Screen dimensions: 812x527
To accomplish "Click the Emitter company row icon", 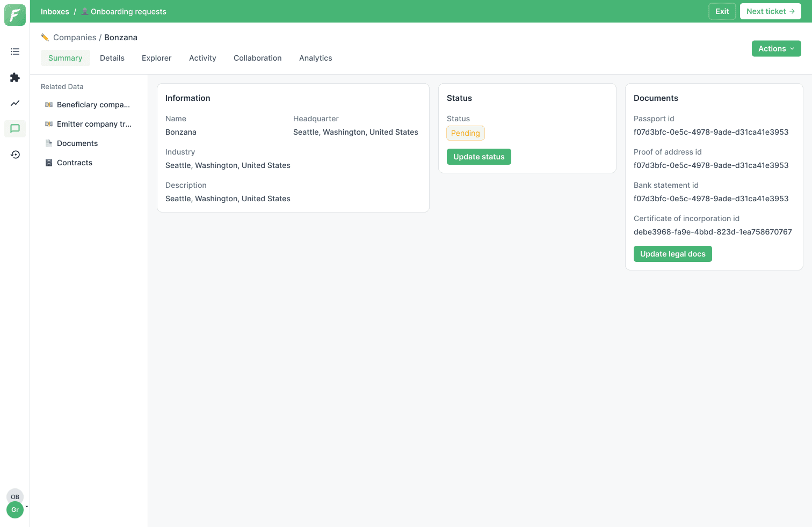I will pyautogui.click(x=49, y=124).
